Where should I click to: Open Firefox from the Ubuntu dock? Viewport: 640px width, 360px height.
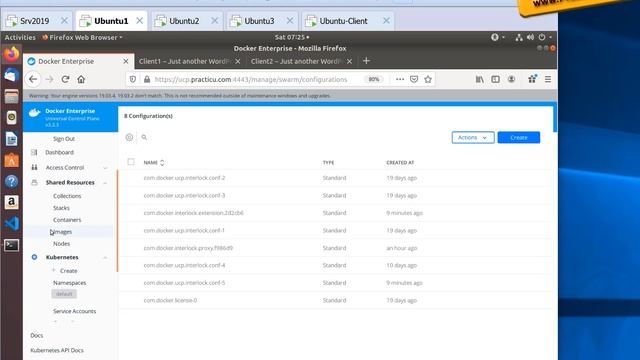[x=11, y=54]
